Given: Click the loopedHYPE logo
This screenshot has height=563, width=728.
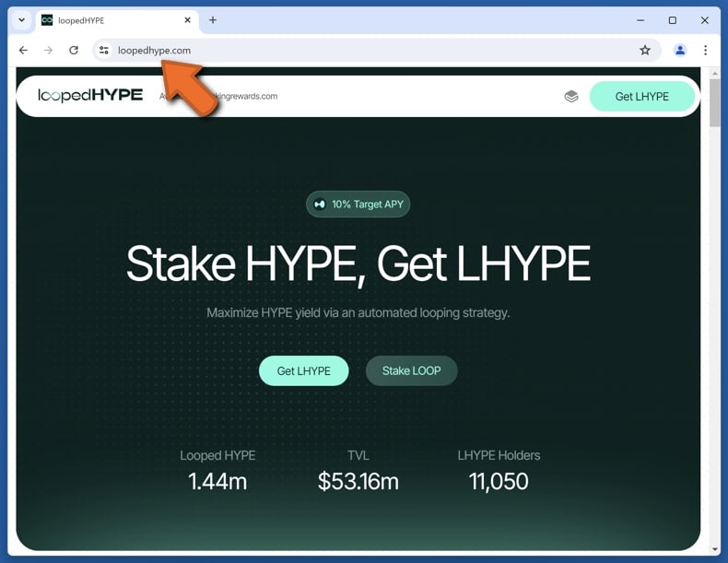Looking at the screenshot, I should click(x=90, y=95).
